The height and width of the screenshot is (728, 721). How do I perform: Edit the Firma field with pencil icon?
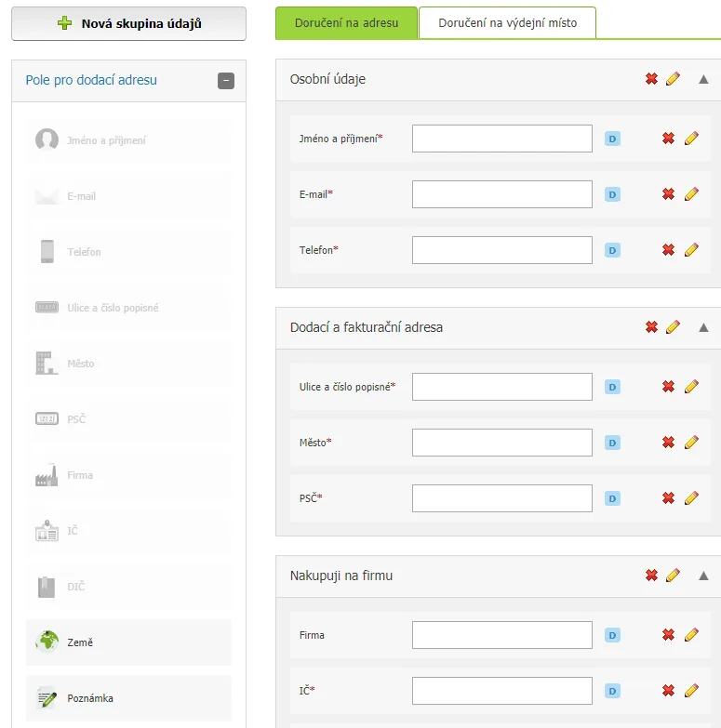coord(691,635)
